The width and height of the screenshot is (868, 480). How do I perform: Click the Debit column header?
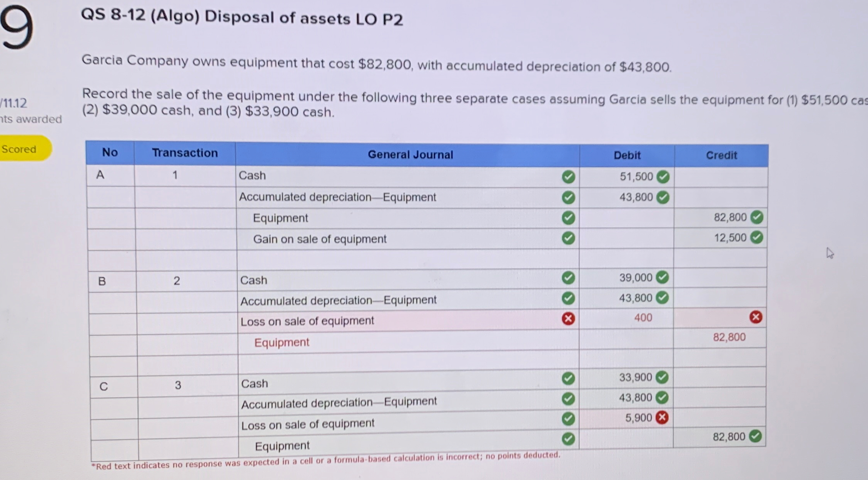(x=627, y=155)
